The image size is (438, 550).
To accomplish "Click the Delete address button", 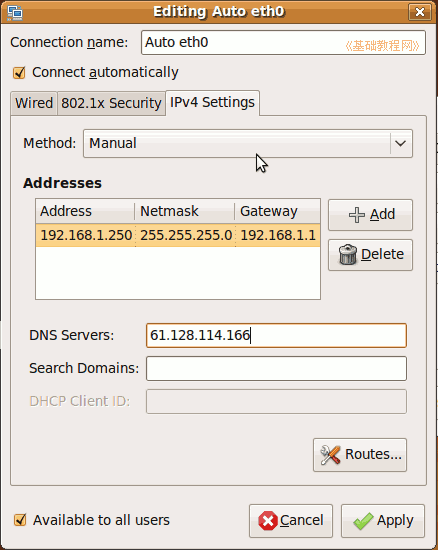I will (x=370, y=255).
